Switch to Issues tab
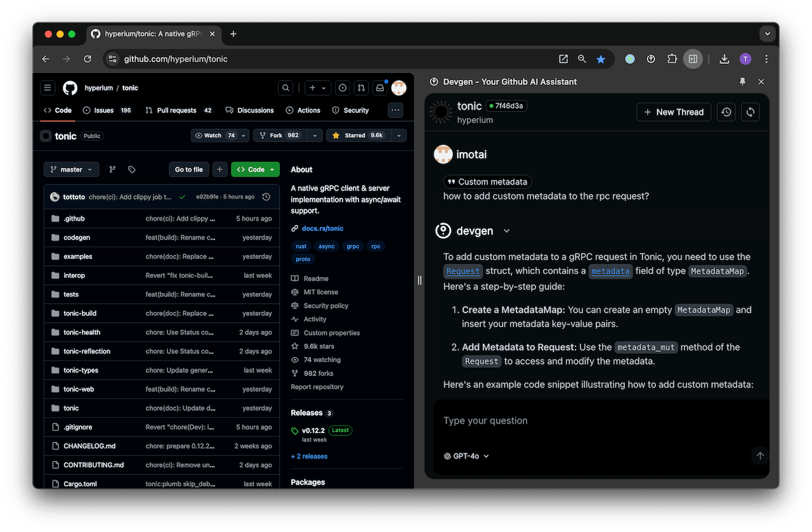 point(107,110)
